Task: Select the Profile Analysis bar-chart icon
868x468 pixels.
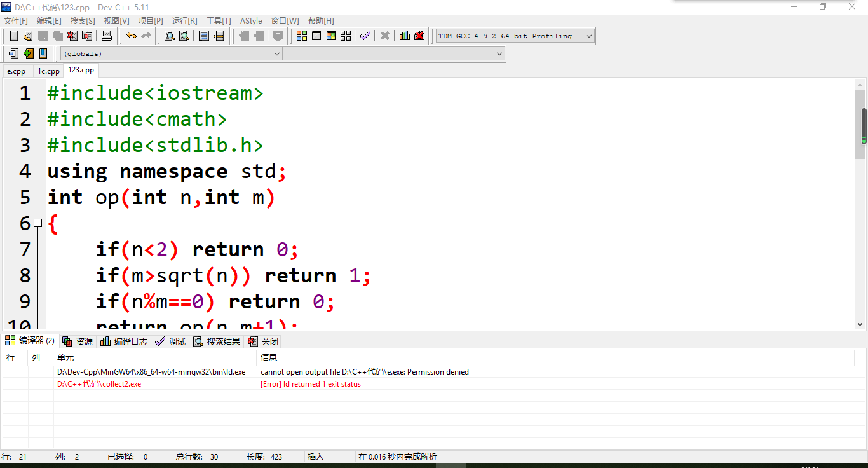Action: click(405, 36)
